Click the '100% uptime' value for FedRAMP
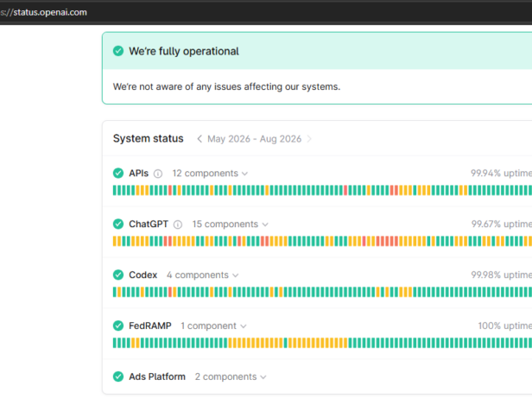 tap(505, 326)
